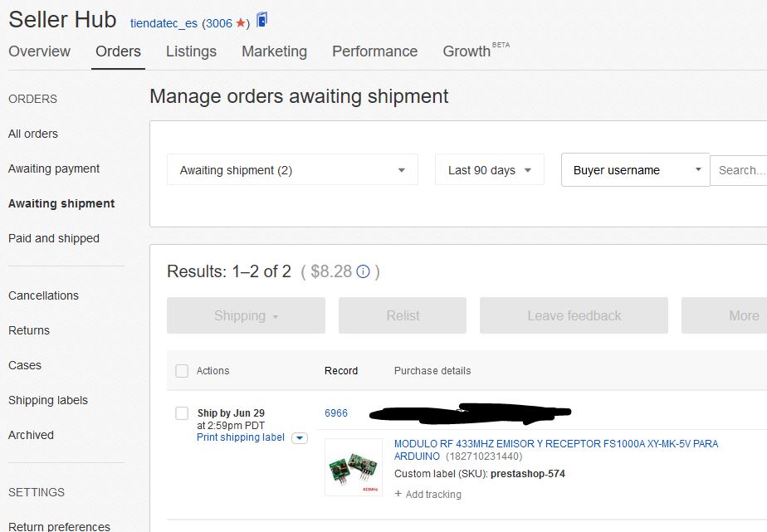The height and width of the screenshot is (532, 767).
Task: Open record number 6966
Action: click(x=336, y=413)
